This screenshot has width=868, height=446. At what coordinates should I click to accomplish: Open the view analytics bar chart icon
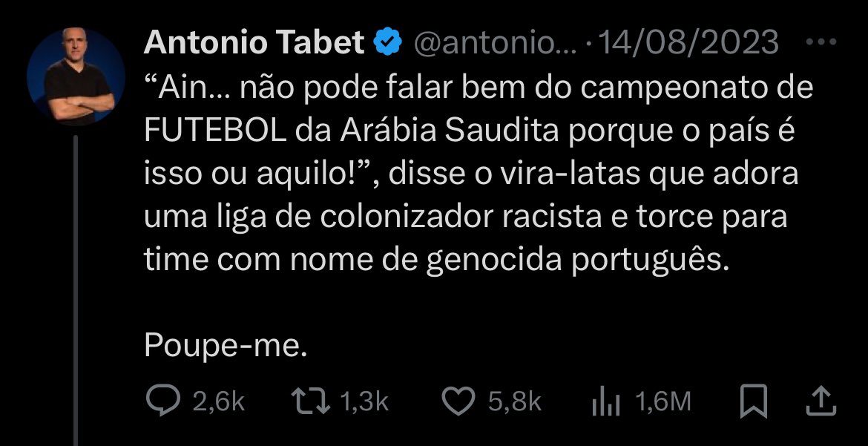coord(605,402)
